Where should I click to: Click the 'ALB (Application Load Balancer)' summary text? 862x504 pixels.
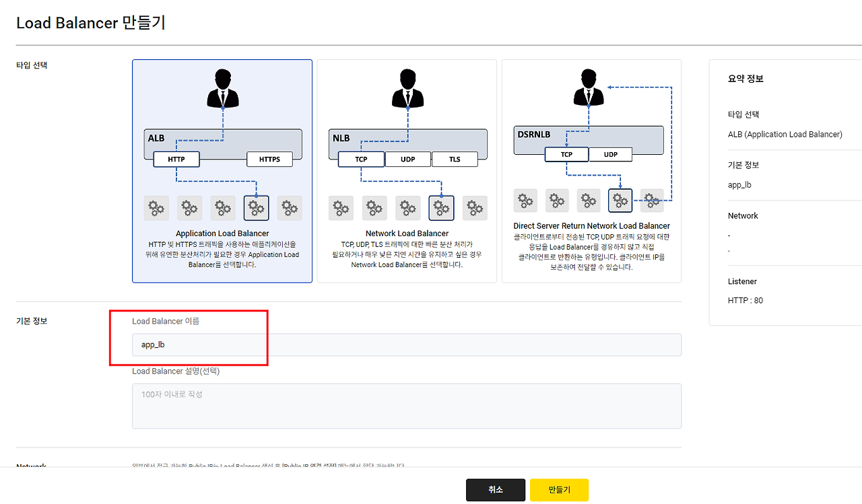coord(785,135)
